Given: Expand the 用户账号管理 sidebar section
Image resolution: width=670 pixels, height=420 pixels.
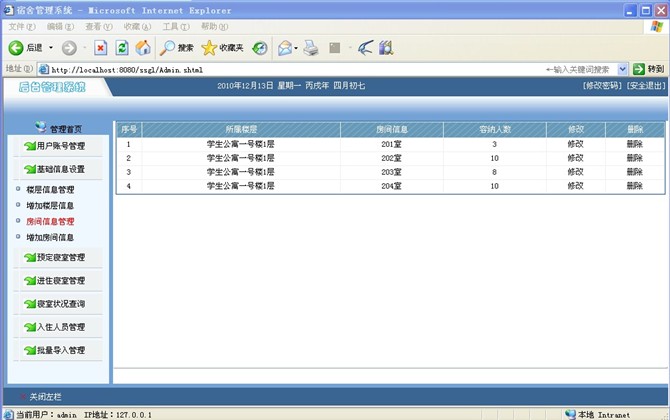Looking at the screenshot, I should tap(60, 146).
